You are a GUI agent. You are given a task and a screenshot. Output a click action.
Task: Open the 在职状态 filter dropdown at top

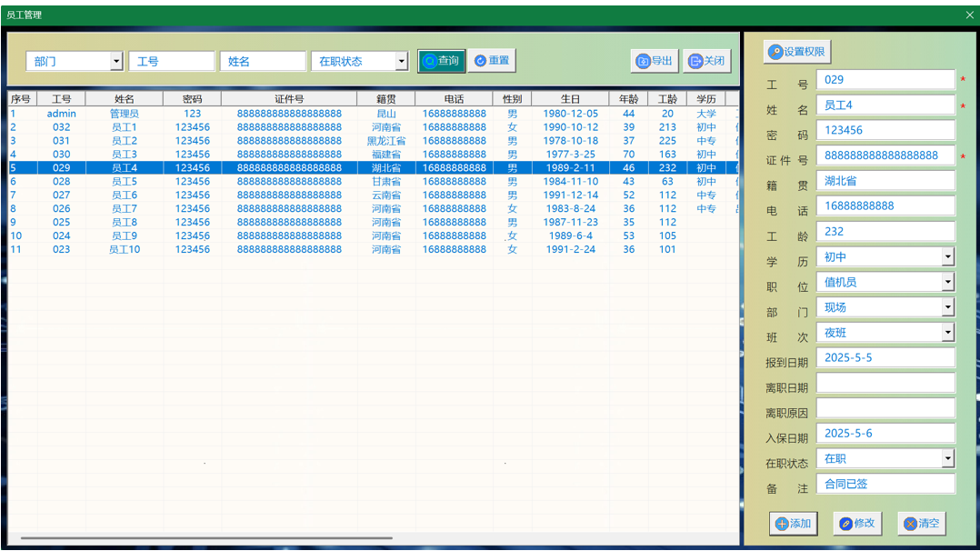point(401,61)
